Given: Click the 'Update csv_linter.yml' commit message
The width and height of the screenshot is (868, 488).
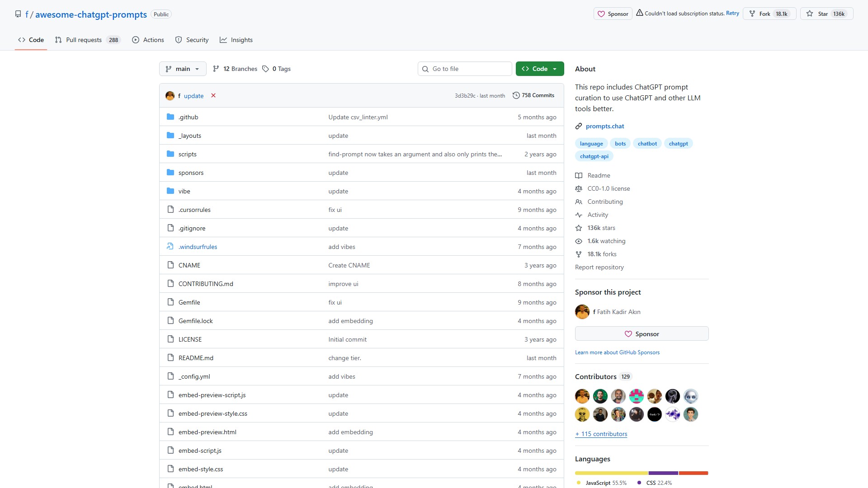Looking at the screenshot, I should pyautogui.click(x=358, y=117).
